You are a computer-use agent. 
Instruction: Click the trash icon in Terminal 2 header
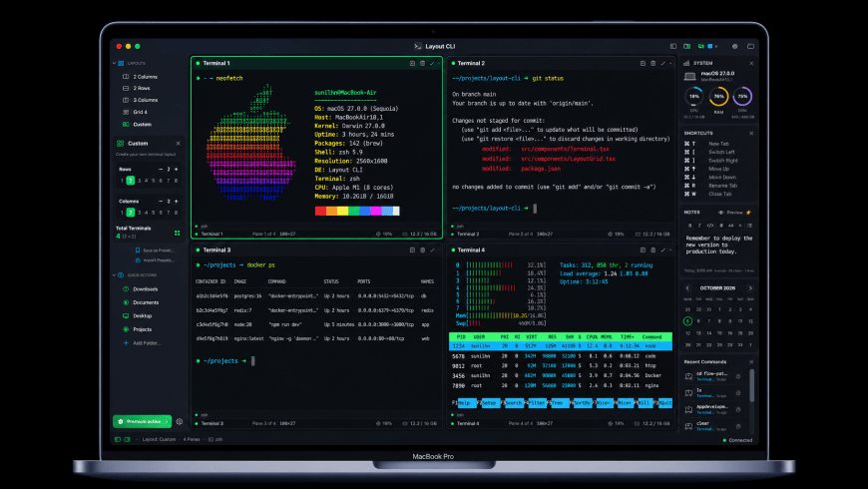point(653,63)
